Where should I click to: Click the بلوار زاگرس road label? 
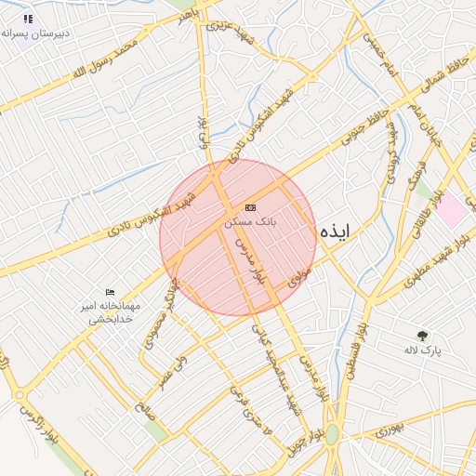point(39,426)
